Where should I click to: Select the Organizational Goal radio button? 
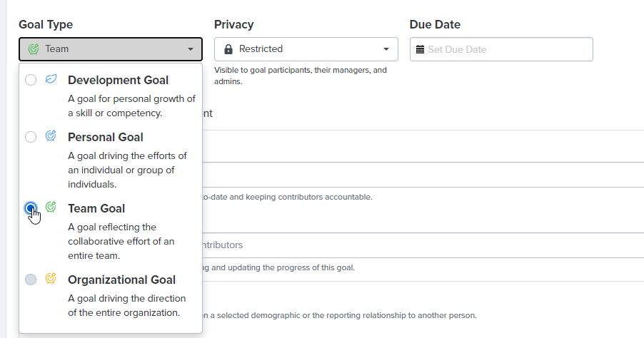pyautogui.click(x=31, y=280)
